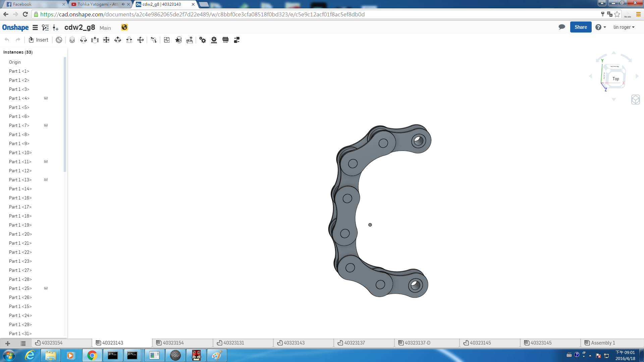Select the Planar mate tool
The width and height of the screenshot is (644, 362).
[x=106, y=40]
